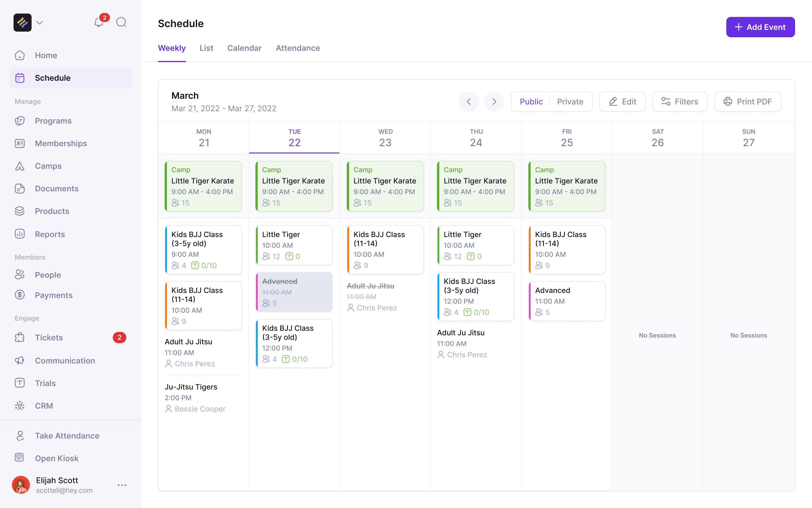Open Monday's Adult Ju Jitsu session
The width and height of the screenshot is (812, 508).
click(x=203, y=352)
